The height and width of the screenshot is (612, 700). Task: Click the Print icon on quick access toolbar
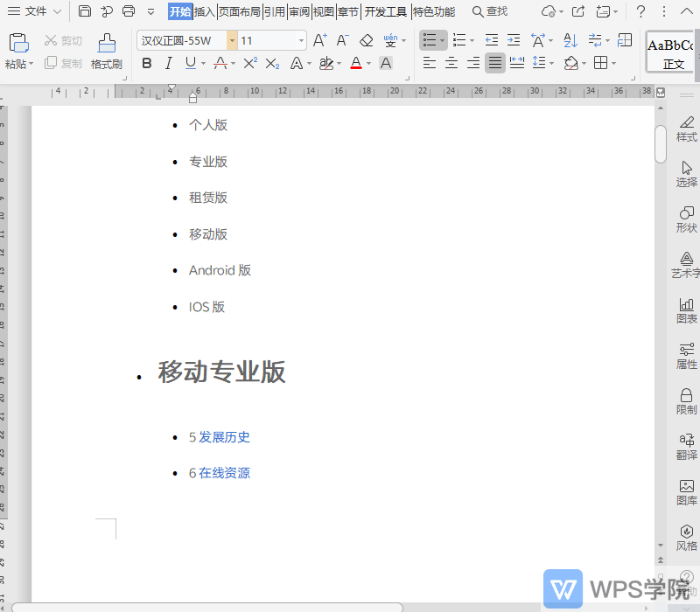coord(128,11)
